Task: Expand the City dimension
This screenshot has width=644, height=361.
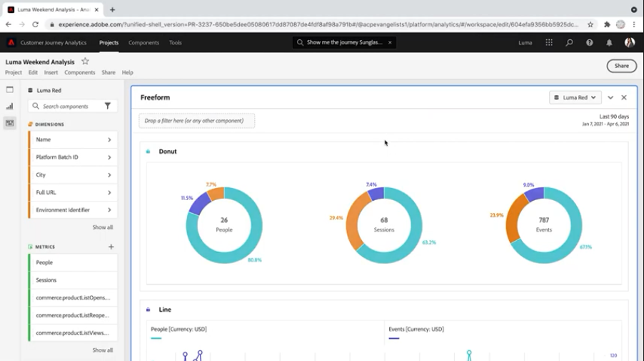Action: pos(109,175)
